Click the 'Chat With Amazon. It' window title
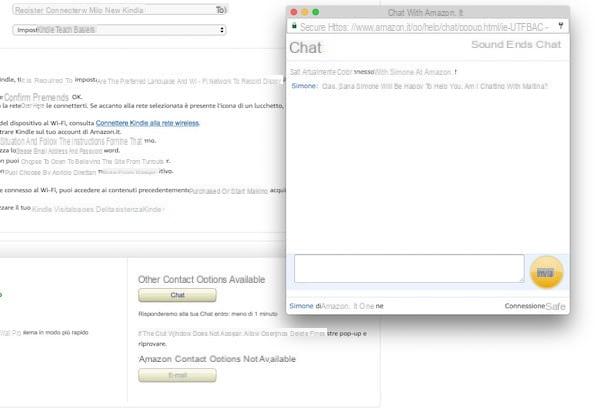 425,13
